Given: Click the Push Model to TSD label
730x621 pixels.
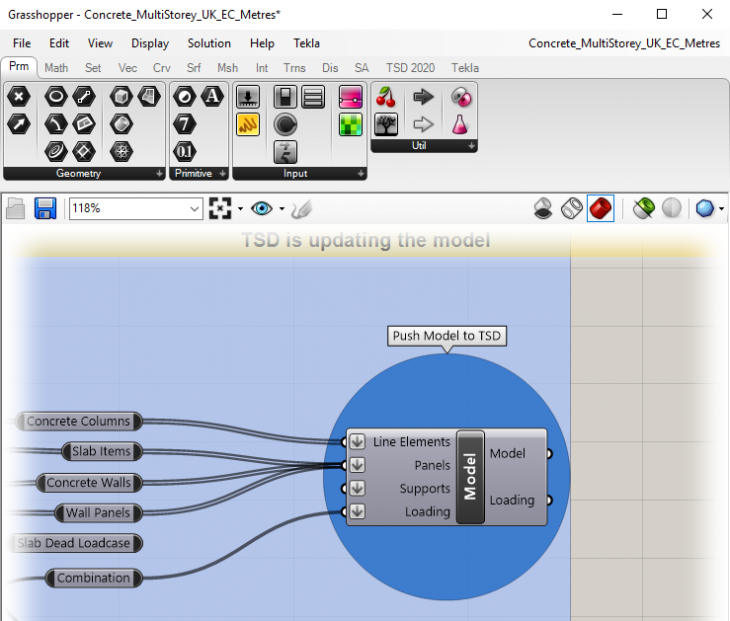Looking at the screenshot, I should point(447,336).
